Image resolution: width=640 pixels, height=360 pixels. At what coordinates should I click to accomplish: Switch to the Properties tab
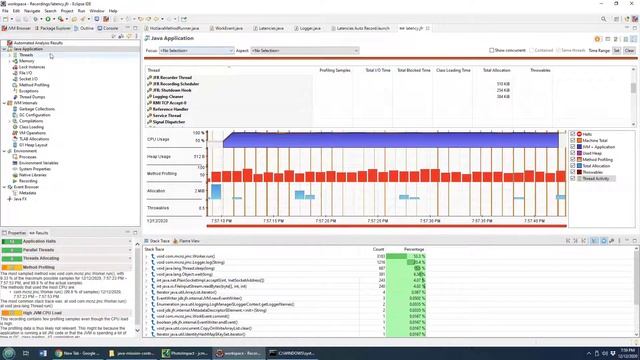(x=14, y=233)
